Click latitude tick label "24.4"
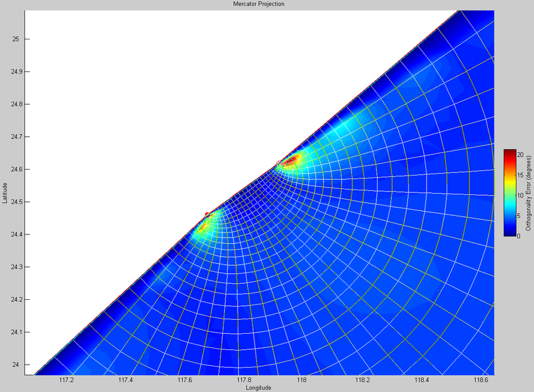Screen dimensions: 534x392 click(16, 234)
